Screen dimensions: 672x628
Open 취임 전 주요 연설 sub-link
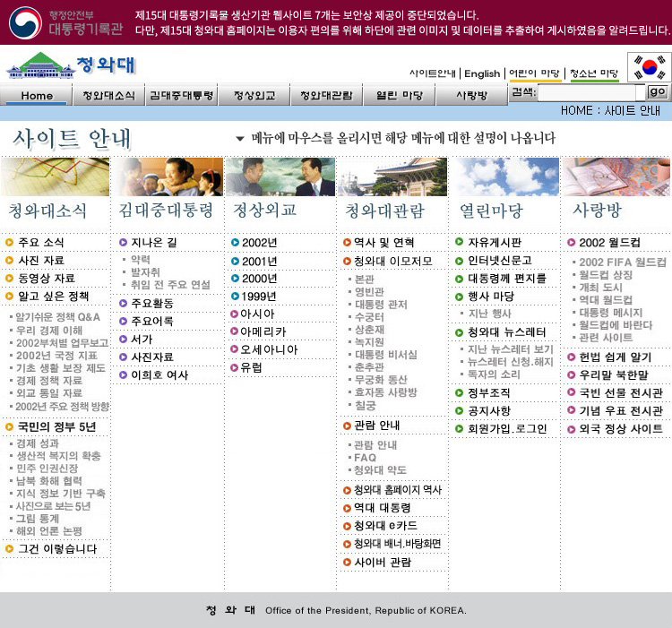170,285
